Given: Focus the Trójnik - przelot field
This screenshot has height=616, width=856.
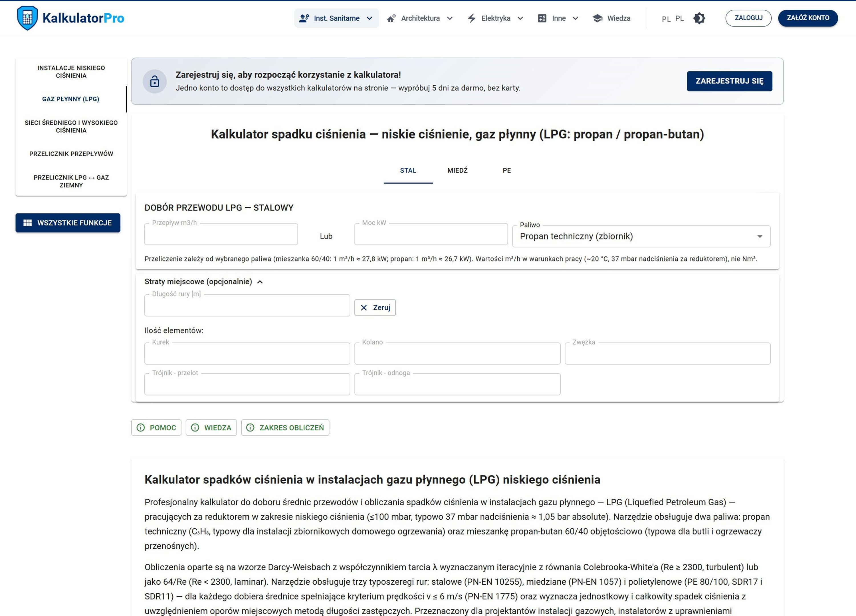Looking at the screenshot, I should click(x=247, y=384).
